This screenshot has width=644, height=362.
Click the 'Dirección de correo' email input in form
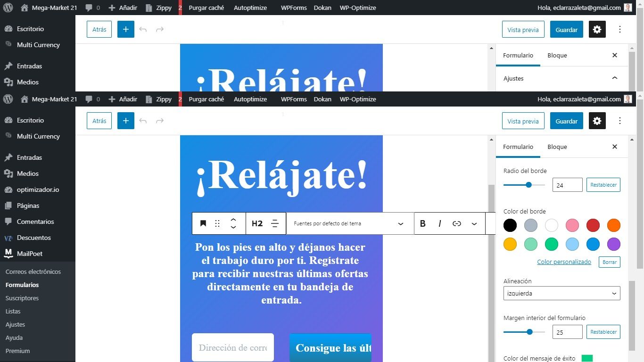pyautogui.click(x=233, y=347)
